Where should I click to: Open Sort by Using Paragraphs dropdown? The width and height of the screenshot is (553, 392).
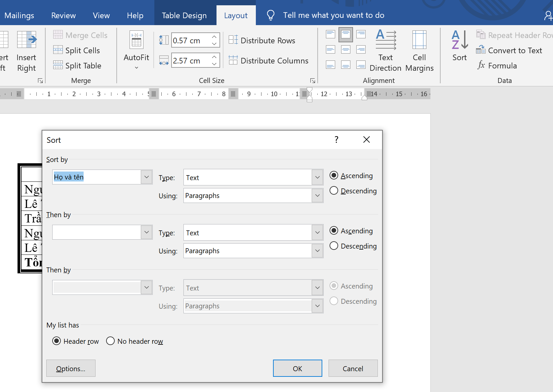tap(317, 196)
